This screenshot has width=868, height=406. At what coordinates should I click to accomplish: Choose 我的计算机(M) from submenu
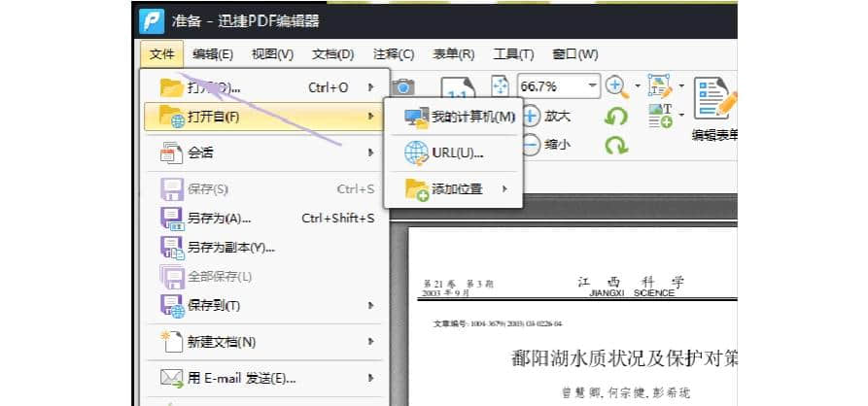pyautogui.click(x=453, y=118)
